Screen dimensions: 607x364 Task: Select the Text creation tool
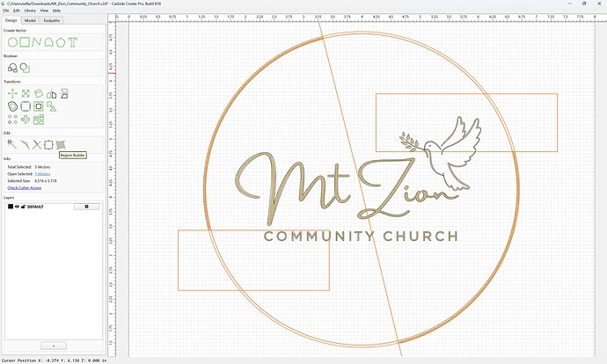click(x=72, y=42)
